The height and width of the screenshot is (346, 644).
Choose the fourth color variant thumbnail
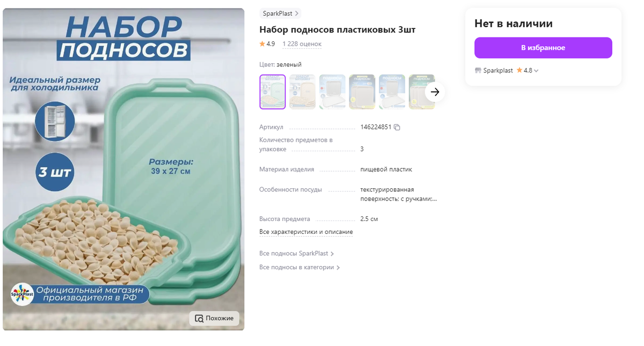tap(362, 92)
